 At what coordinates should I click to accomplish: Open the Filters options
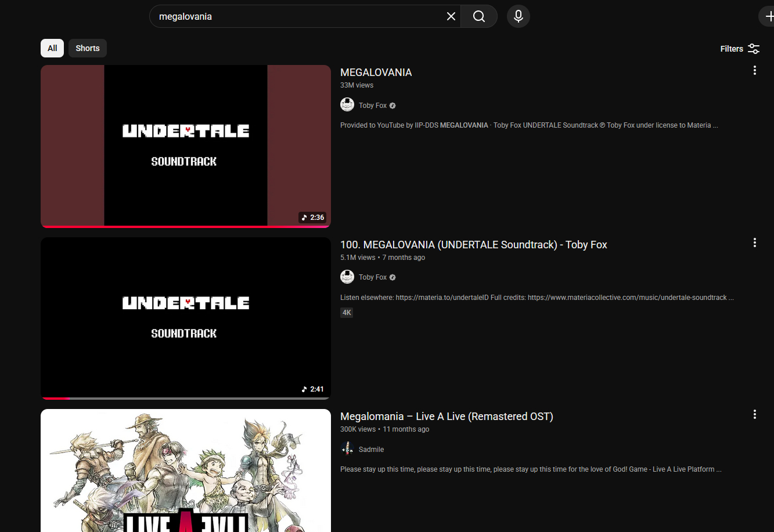740,49
